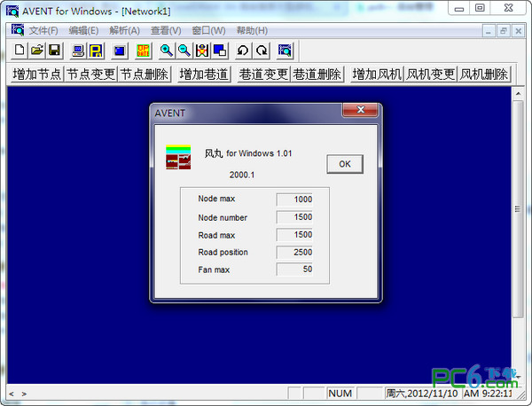Image resolution: width=532 pixels, height=406 pixels.
Task: Click OK in the AVENT dialog
Action: [345, 164]
